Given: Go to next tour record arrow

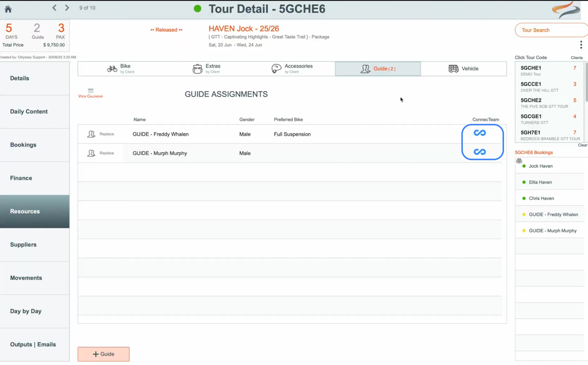Looking at the screenshot, I should 67,8.
